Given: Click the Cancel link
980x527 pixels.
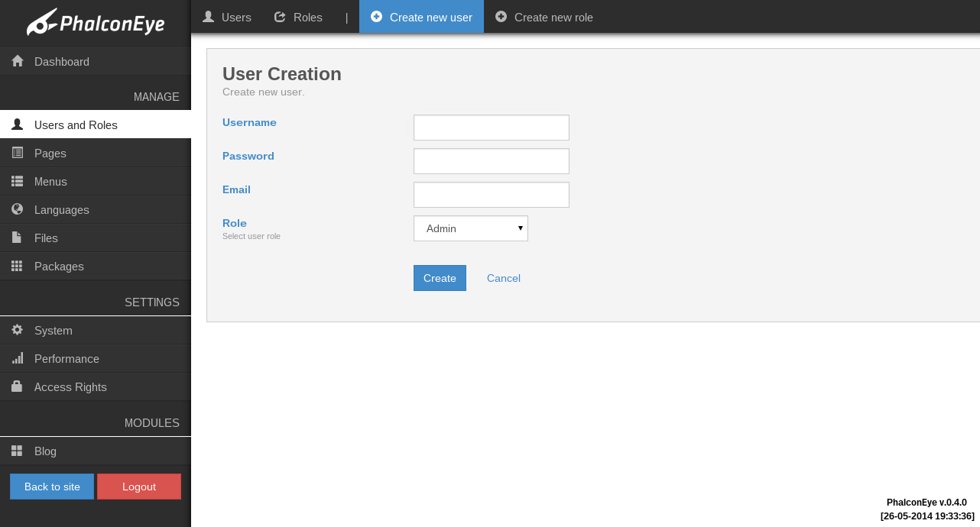Looking at the screenshot, I should 504,278.
